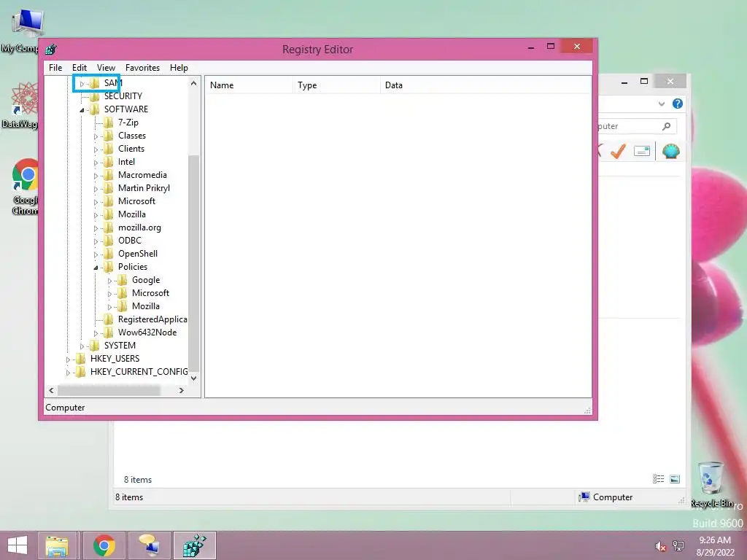This screenshot has height=560, width=747.
Task: Expand the Intel key
Action: tap(96, 163)
